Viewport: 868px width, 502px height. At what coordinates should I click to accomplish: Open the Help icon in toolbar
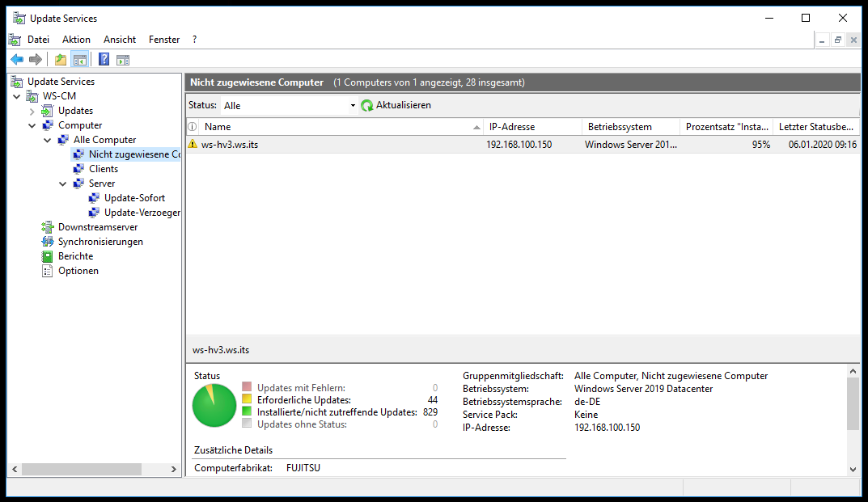(104, 59)
